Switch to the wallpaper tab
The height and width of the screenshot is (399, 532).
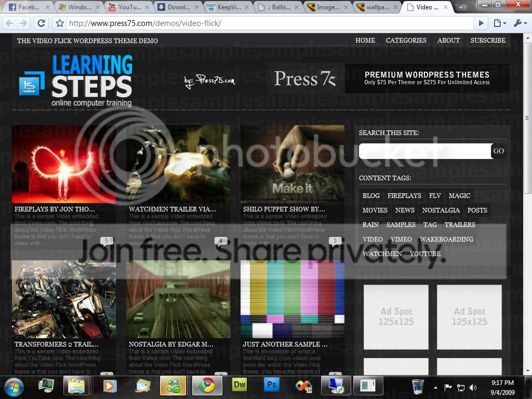pyautogui.click(x=377, y=7)
